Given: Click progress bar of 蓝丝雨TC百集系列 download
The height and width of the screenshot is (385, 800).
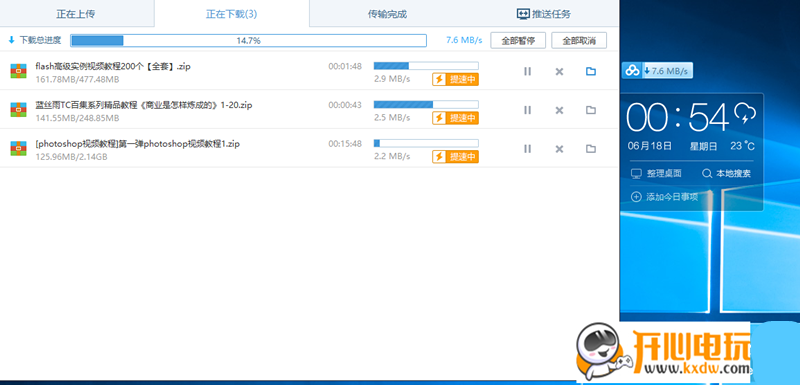Looking at the screenshot, I should (426, 105).
